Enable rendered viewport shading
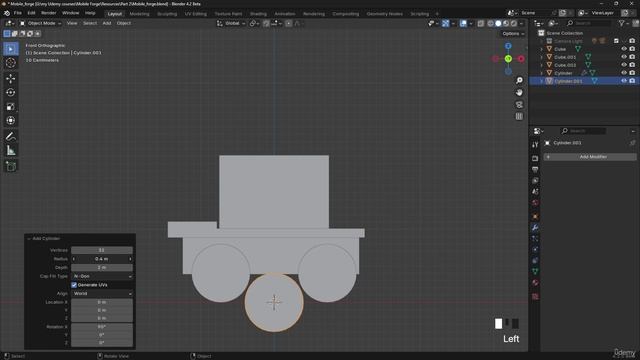The image size is (640, 360). coord(514,23)
